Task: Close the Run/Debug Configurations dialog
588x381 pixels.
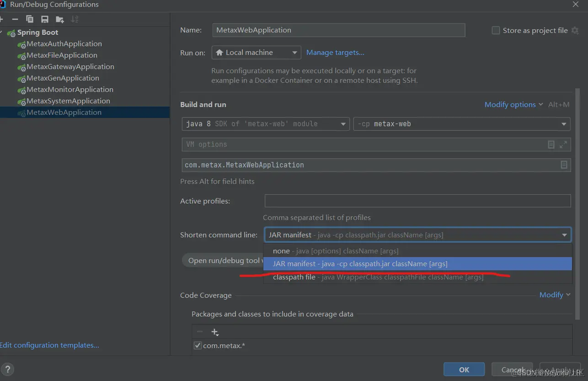Action: tap(576, 4)
